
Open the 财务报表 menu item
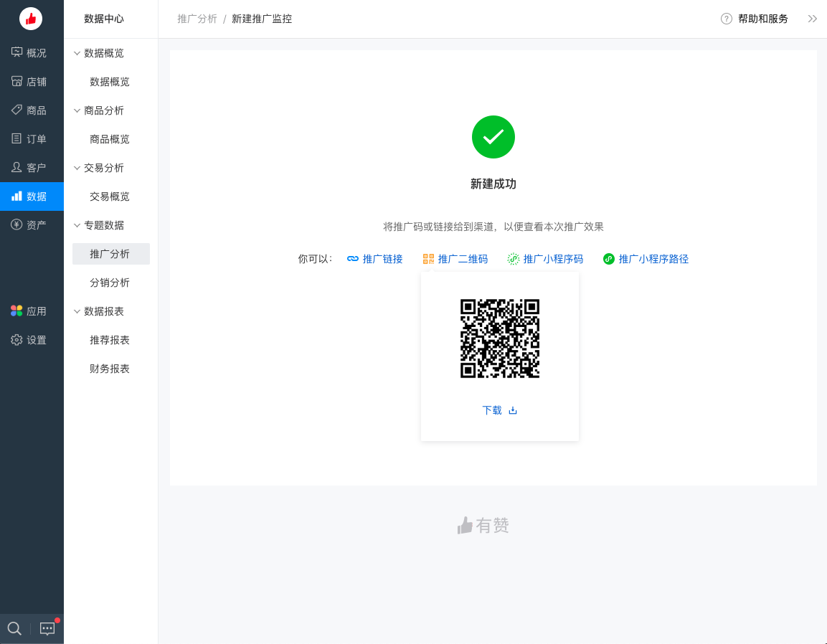coord(110,369)
